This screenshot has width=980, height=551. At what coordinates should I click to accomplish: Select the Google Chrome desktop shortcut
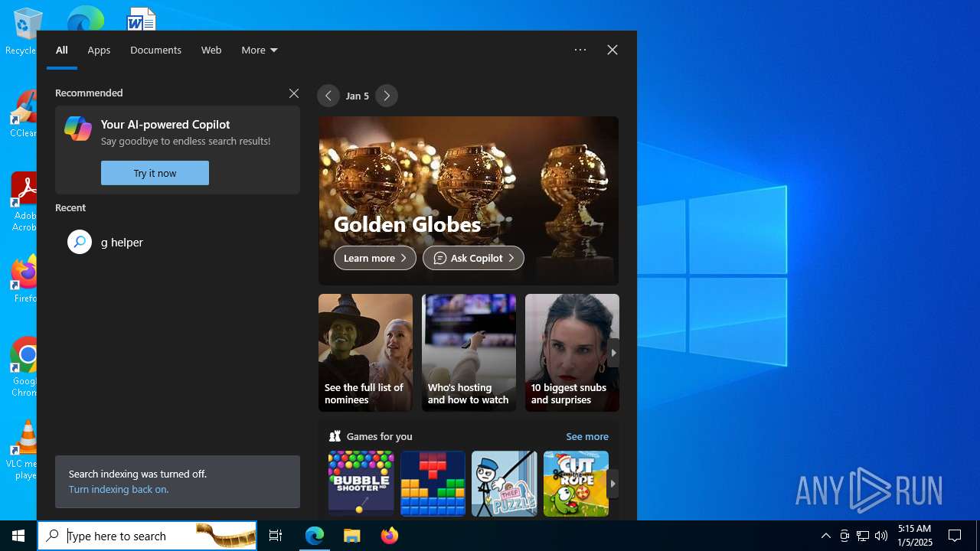pos(24,367)
